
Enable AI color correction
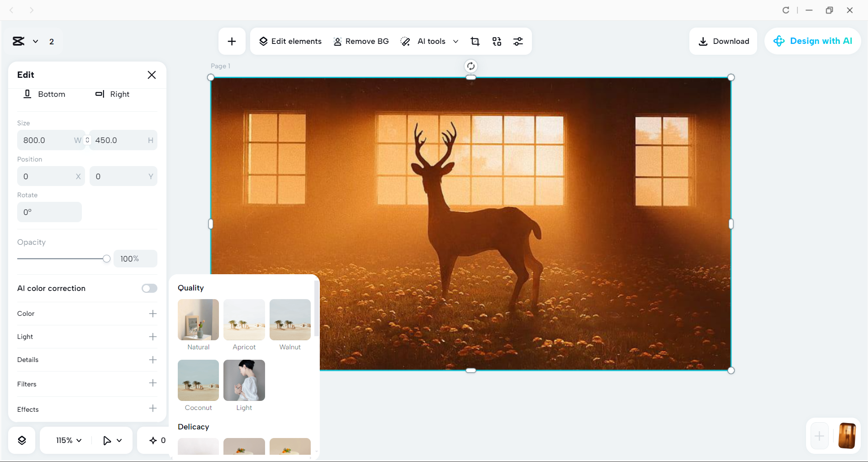click(149, 288)
